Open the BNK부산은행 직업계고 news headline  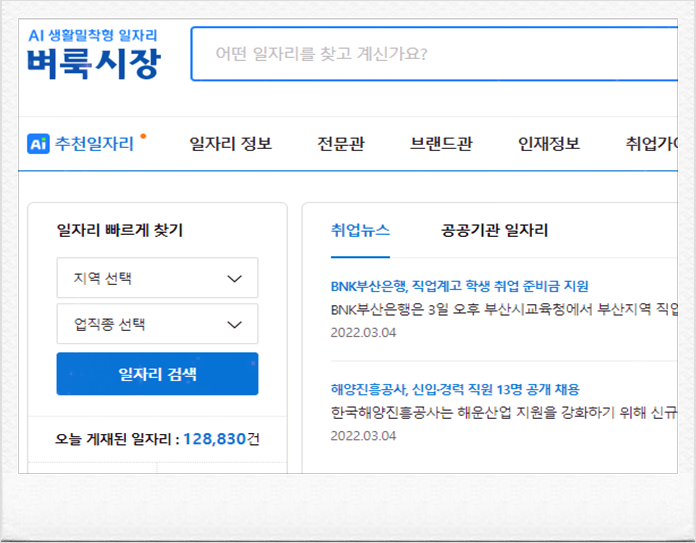459,286
